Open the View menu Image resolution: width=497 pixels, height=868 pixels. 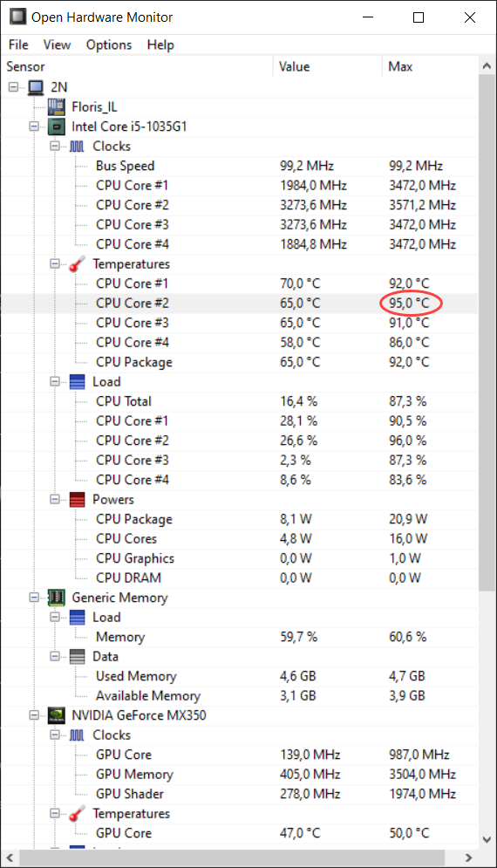[57, 44]
